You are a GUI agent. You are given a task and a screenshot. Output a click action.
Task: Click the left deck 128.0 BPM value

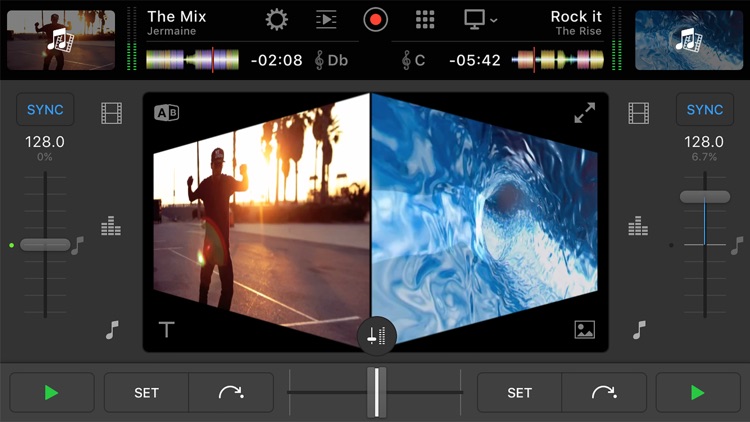point(45,142)
